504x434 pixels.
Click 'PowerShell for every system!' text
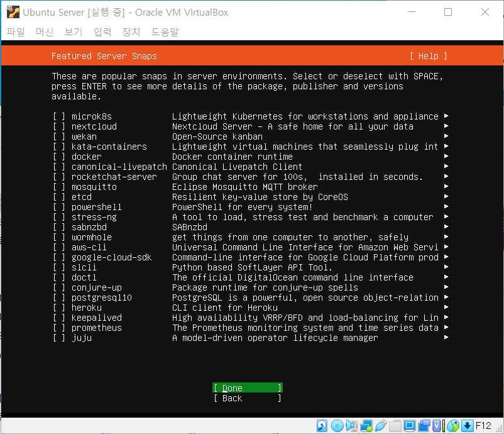click(x=243, y=207)
